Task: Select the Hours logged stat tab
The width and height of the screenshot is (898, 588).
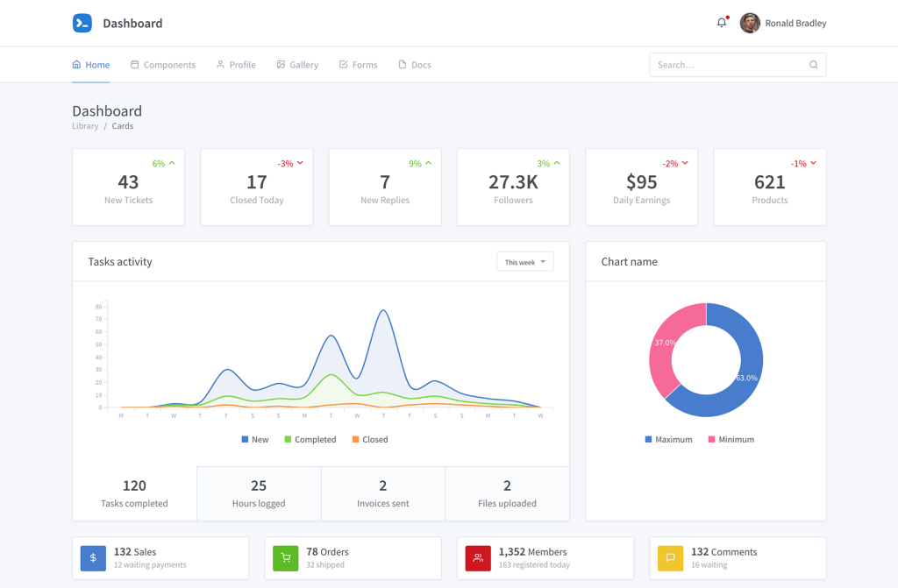Action: point(259,493)
